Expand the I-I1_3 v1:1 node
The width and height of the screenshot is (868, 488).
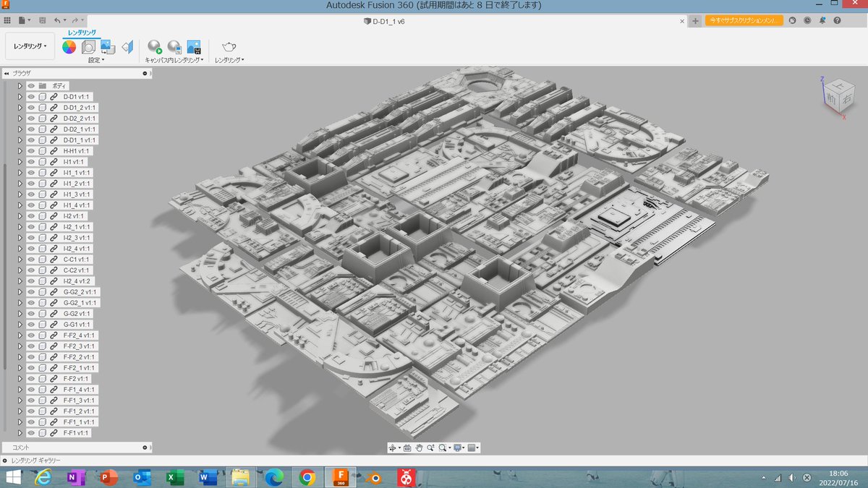20,194
